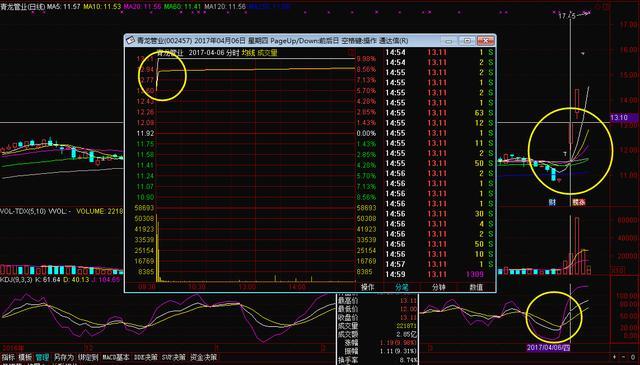Click the 指标 button in bottom bar
Image resolution: width=640 pixels, height=365 pixels.
point(8,357)
